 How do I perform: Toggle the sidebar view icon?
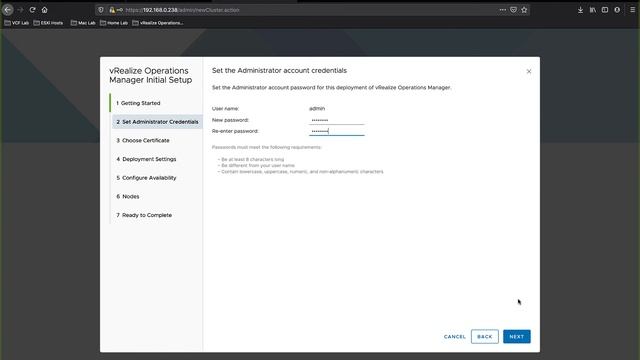tap(604, 10)
